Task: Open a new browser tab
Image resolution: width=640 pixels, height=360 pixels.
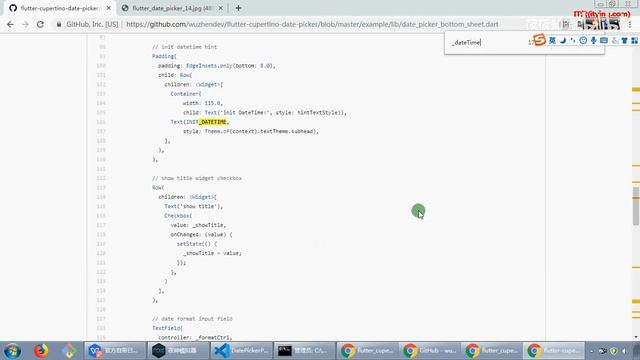Action: (238, 8)
